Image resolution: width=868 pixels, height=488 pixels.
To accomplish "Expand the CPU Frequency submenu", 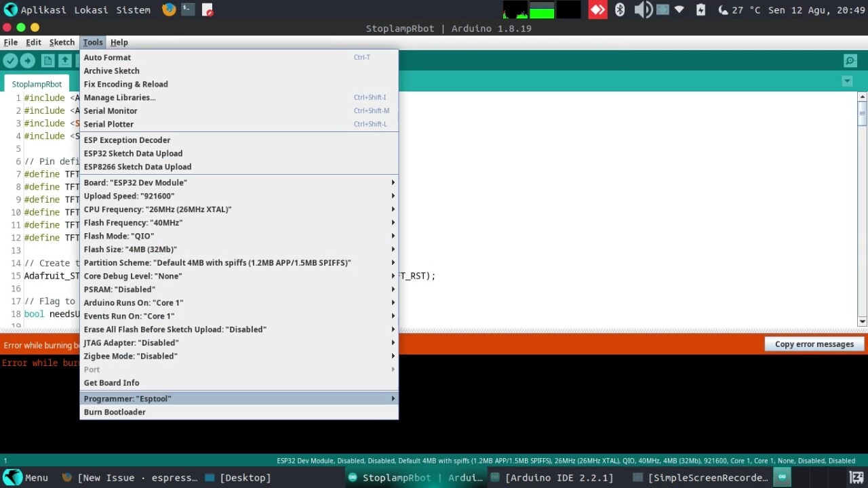I will (x=239, y=209).
